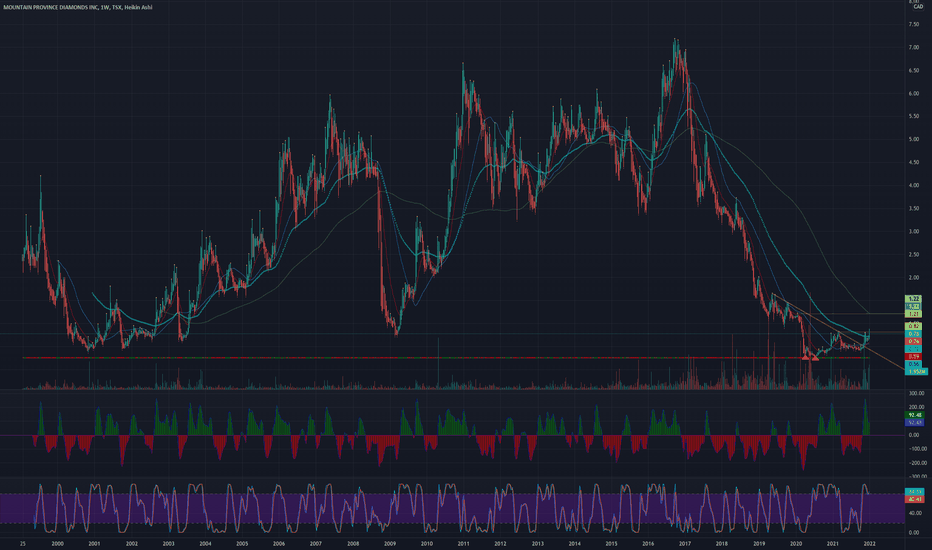Select the 6.50 price axis label

tap(913, 71)
